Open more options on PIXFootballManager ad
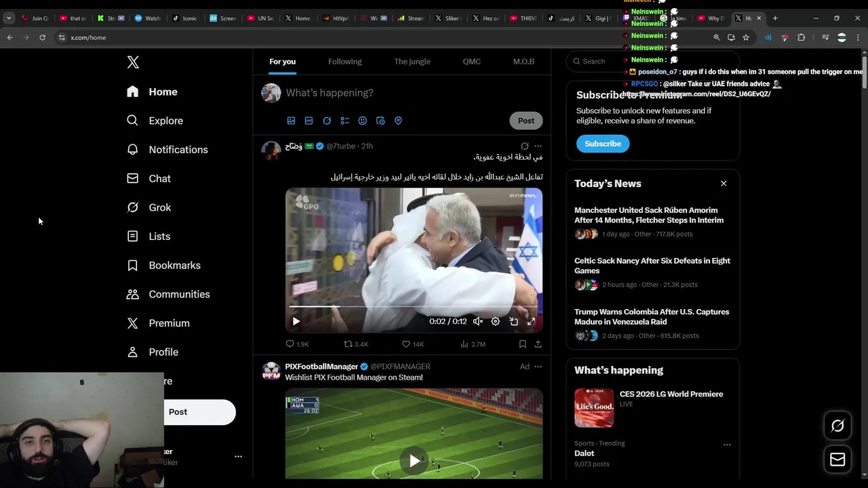Screen dimensions: 868x488 [538, 367]
